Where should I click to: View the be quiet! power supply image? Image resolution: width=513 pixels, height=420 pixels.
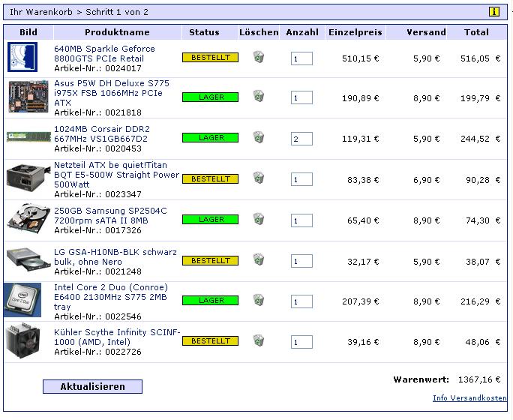(x=27, y=178)
